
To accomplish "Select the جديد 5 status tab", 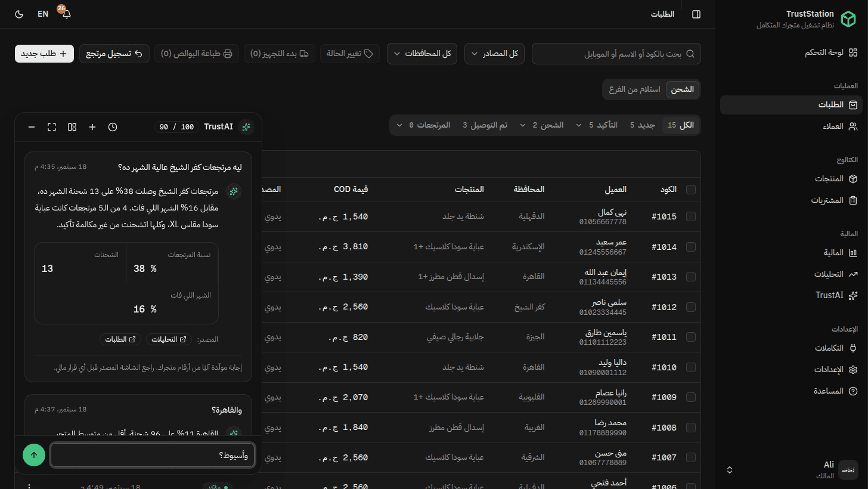I will coord(643,126).
